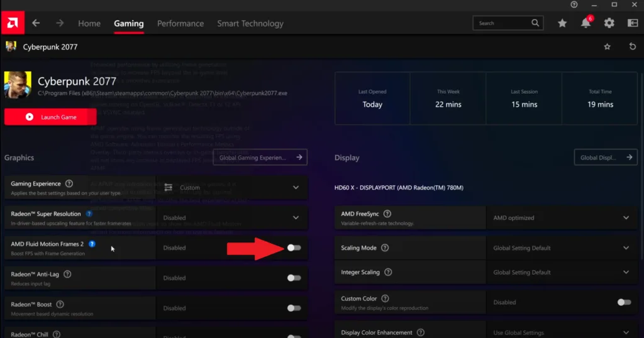
Task: Open Integer Scaling dropdown
Action: (562, 272)
